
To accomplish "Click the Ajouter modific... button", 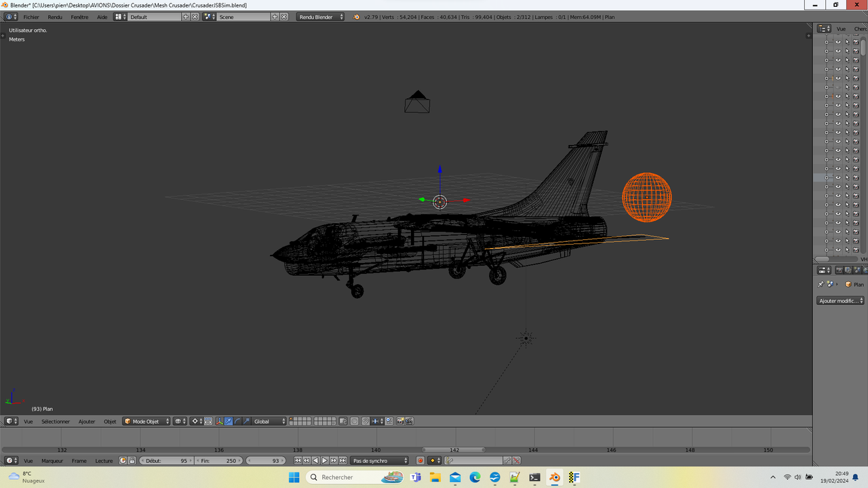I will click(840, 300).
